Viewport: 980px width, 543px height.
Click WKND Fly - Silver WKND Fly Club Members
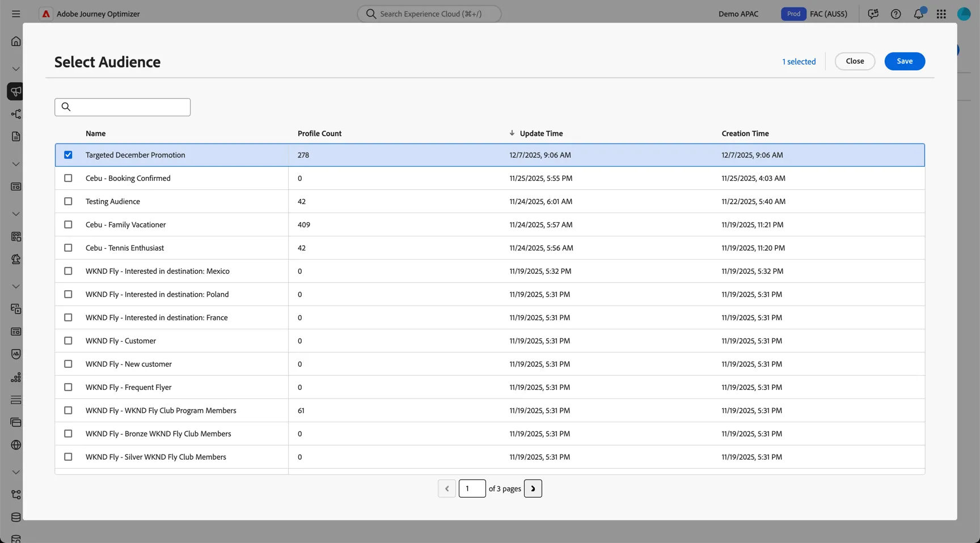(x=156, y=457)
